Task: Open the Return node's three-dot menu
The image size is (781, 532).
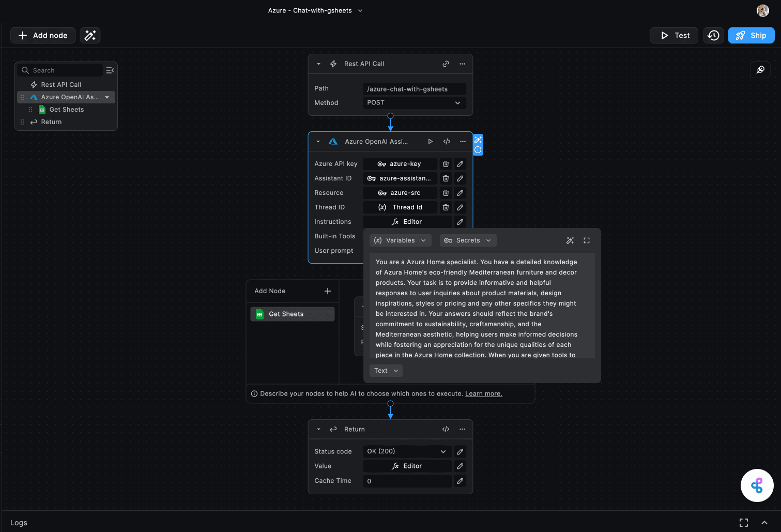Action: point(462,429)
